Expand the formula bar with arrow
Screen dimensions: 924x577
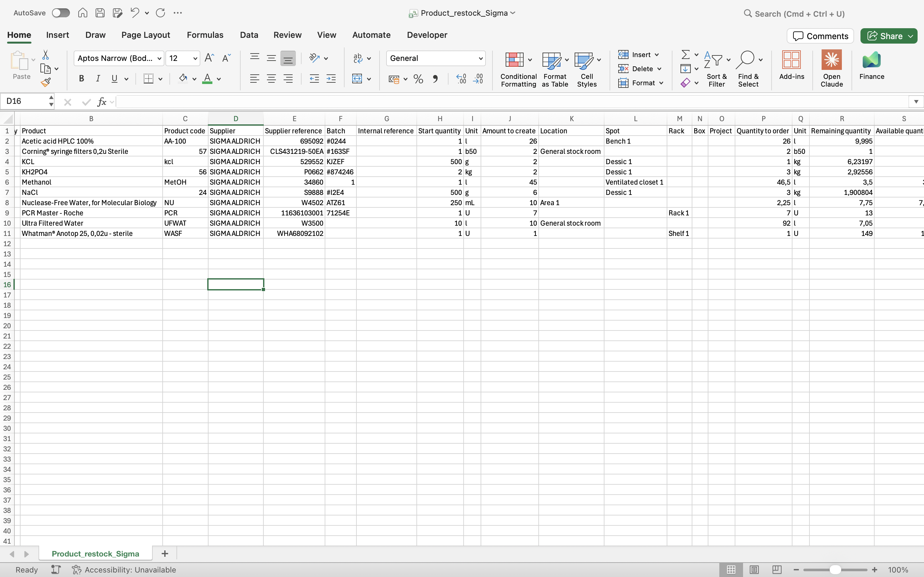point(916,102)
